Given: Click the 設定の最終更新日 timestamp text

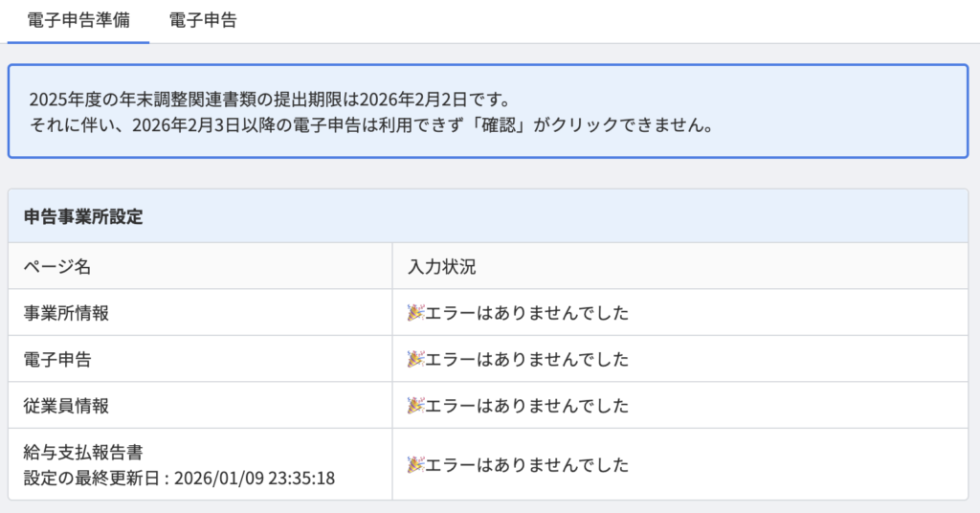Looking at the screenshot, I should click(x=179, y=478).
